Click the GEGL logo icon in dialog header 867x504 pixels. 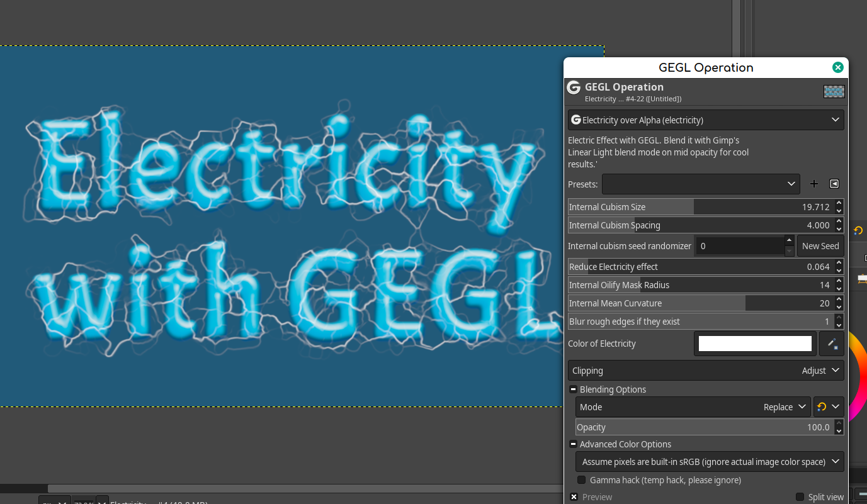pyautogui.click(x=574, y=87)
